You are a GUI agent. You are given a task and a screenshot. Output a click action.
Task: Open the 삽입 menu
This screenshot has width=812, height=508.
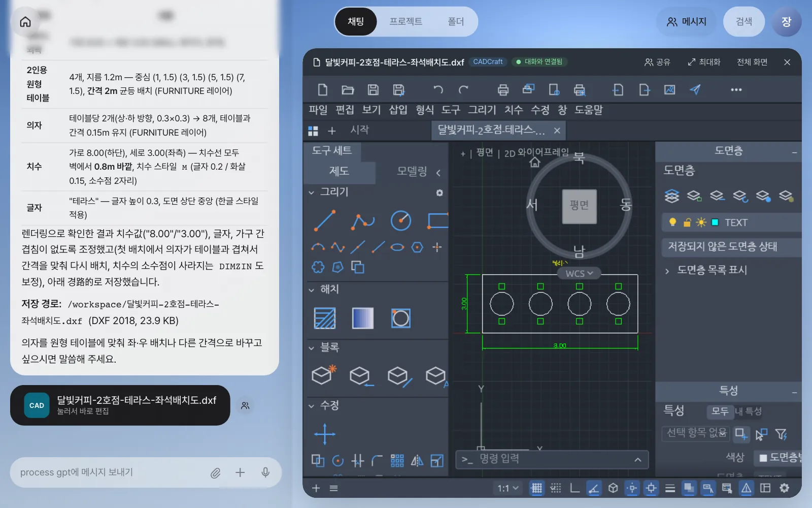pos(398,110)
